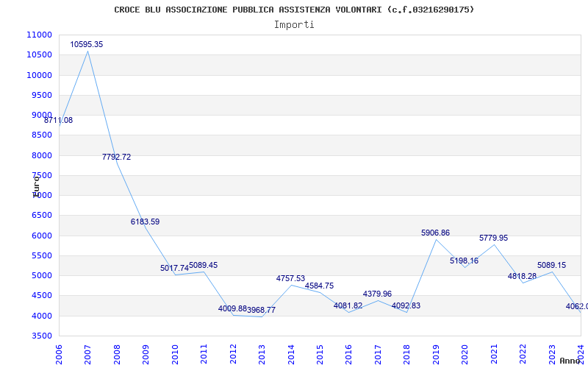The width and height of the screenshot is (588, 368).
Task: Select the 8000 y-axis tick label
Action: pos(41,155)
